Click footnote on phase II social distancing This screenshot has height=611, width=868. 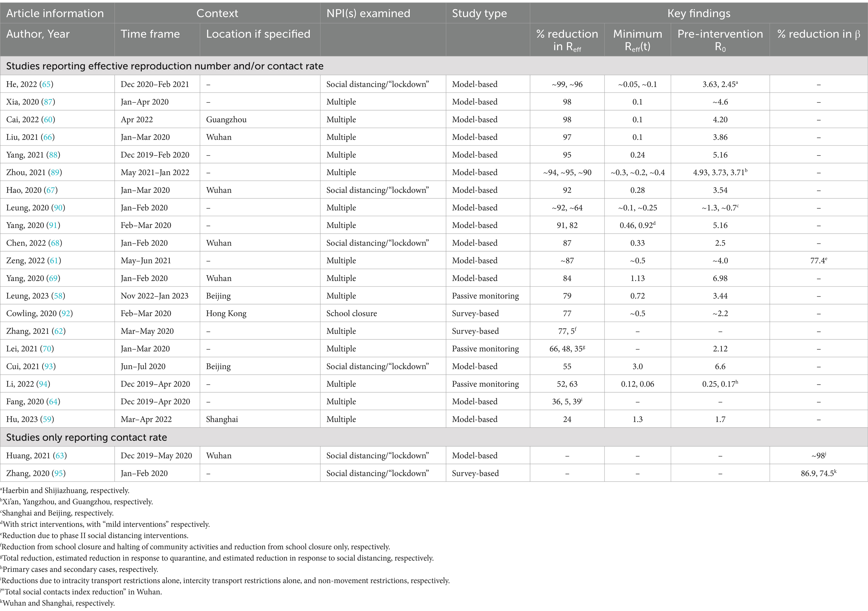(95, 536)
